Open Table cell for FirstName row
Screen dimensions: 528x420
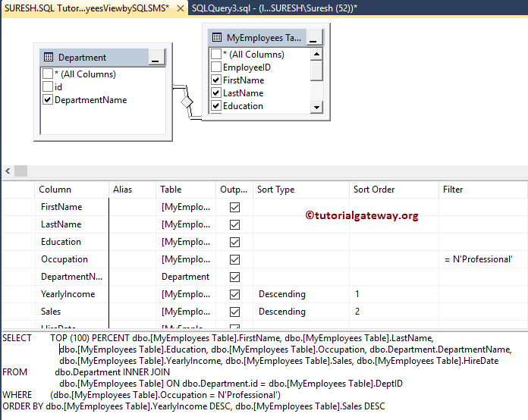click(x=186, y=207)
